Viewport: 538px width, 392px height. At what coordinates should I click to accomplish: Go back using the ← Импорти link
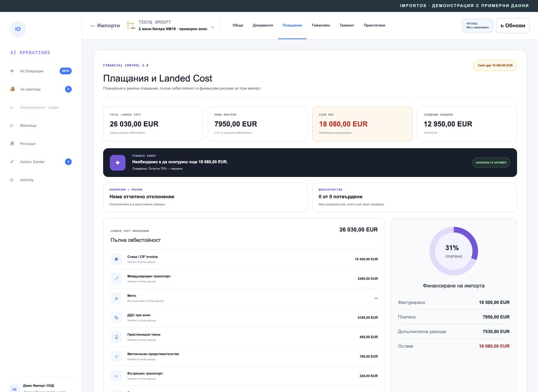click(x=105, y=25)
